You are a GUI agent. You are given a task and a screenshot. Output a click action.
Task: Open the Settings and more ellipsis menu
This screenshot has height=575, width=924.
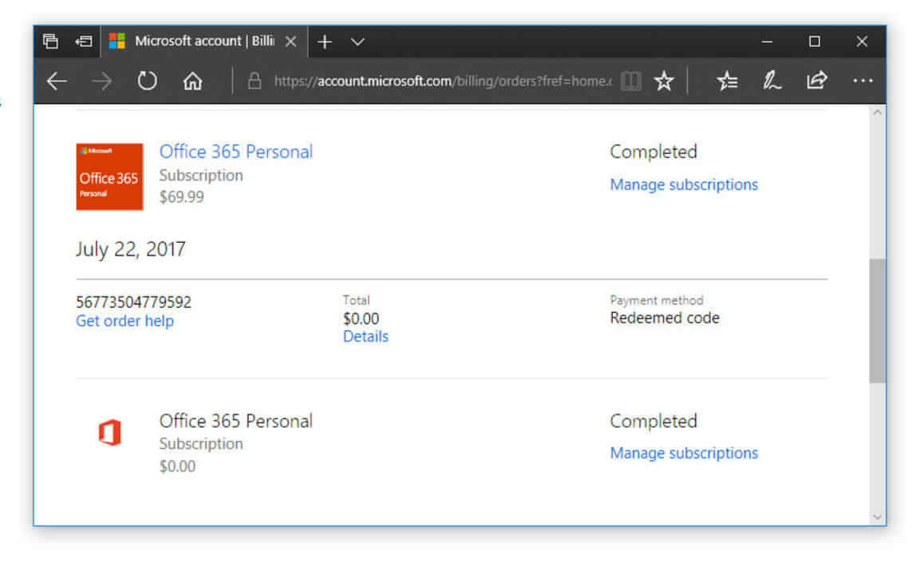coord(862,81)
